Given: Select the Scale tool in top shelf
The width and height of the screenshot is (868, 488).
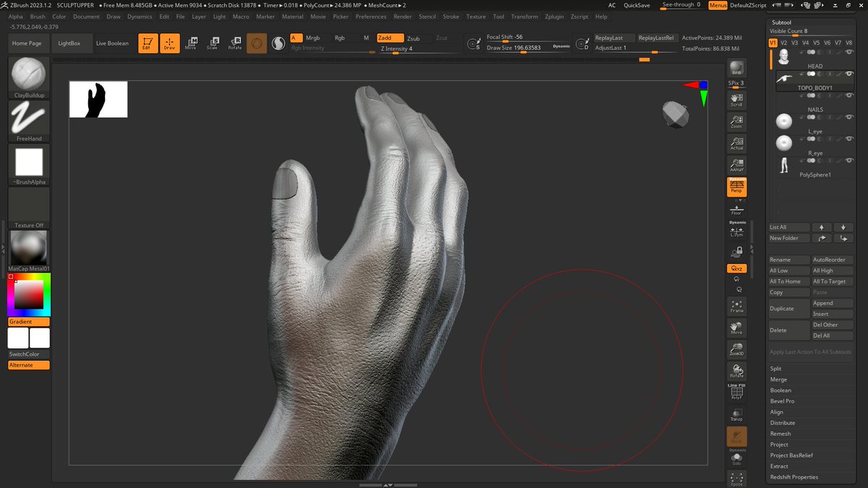Looking at the screenshot, I should pos(212,43).
